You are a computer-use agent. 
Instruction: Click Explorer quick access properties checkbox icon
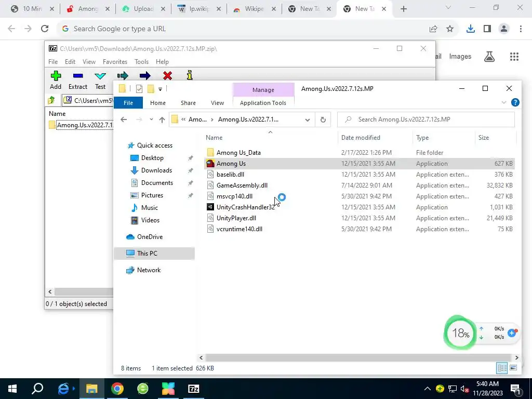[139, 89]
